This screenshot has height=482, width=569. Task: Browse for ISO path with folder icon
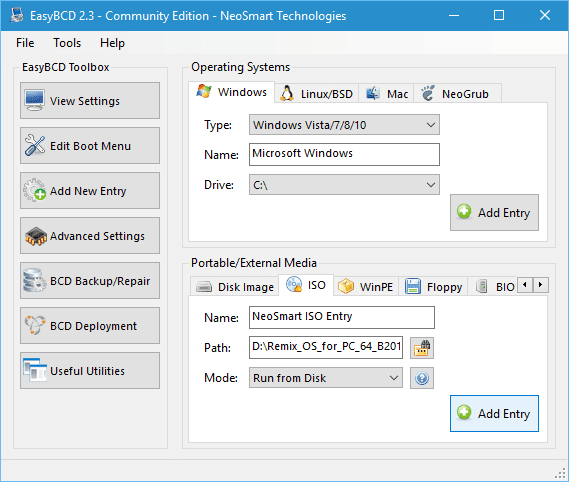[422, 348]
